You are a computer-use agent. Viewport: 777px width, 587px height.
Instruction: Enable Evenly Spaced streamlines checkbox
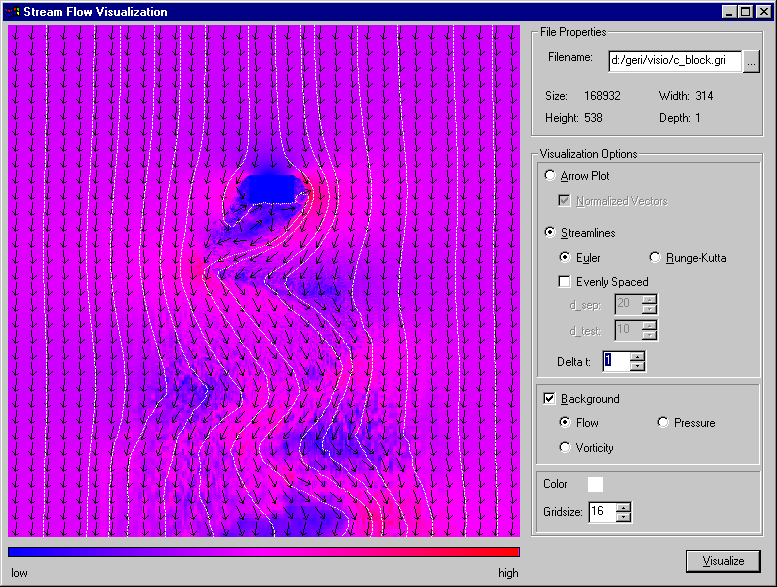(566, 282)
